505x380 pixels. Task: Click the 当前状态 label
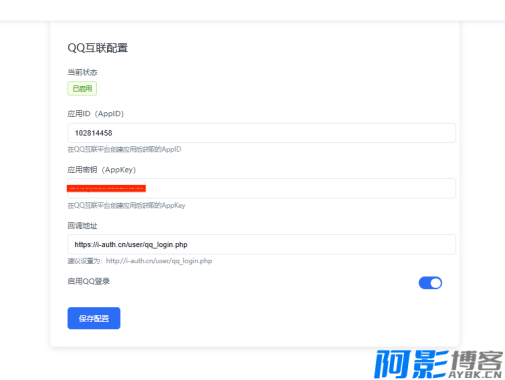coord(82,72)
